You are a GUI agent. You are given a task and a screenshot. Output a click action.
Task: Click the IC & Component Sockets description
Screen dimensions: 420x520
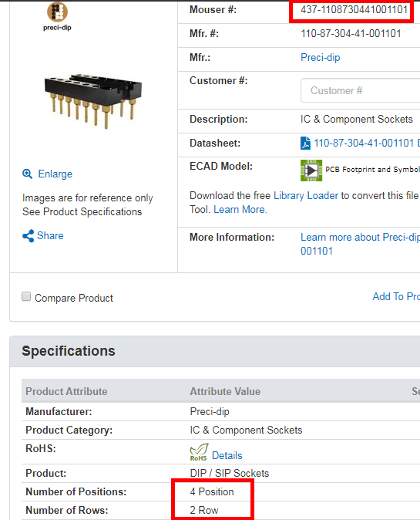point(356,119)
